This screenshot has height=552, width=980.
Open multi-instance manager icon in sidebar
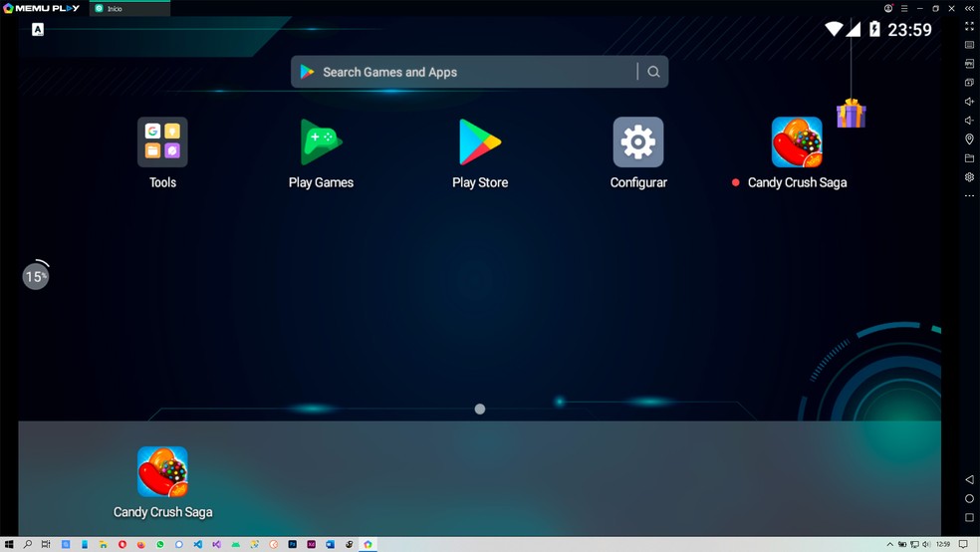tap(969, 83)
